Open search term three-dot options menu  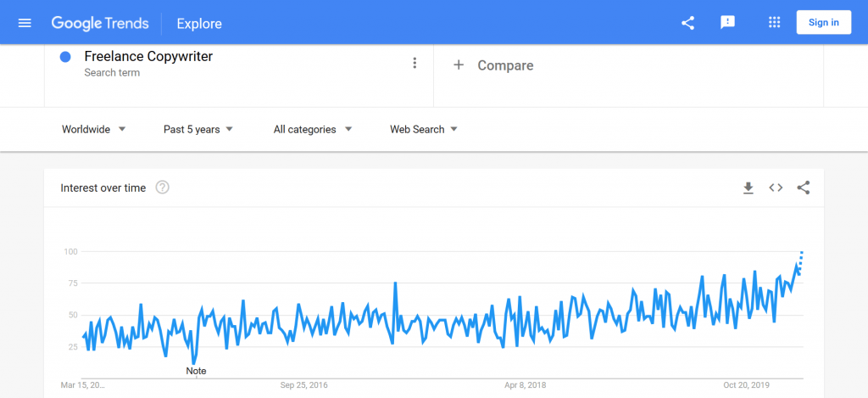pyautogui.click(x=415, y=63)
